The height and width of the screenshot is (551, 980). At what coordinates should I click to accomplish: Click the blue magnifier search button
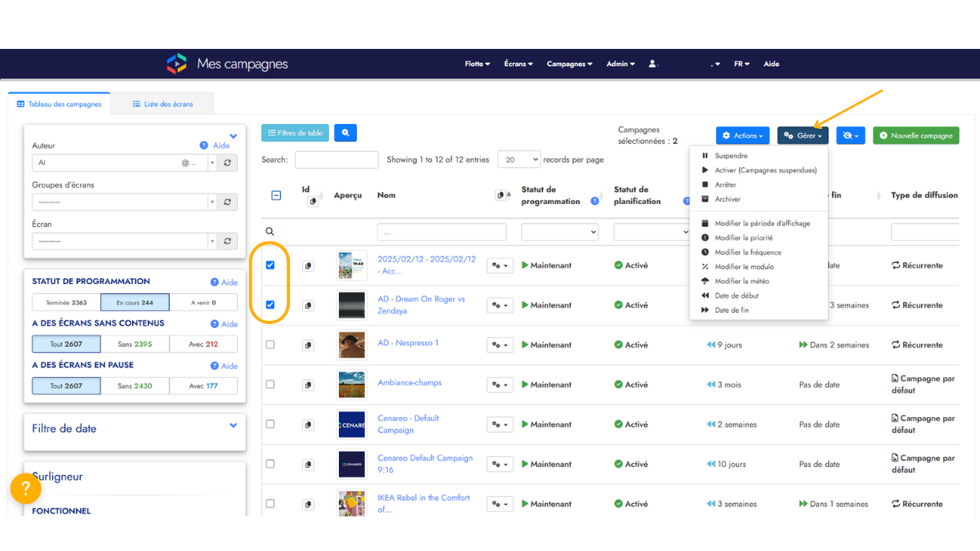pos(345,133)
